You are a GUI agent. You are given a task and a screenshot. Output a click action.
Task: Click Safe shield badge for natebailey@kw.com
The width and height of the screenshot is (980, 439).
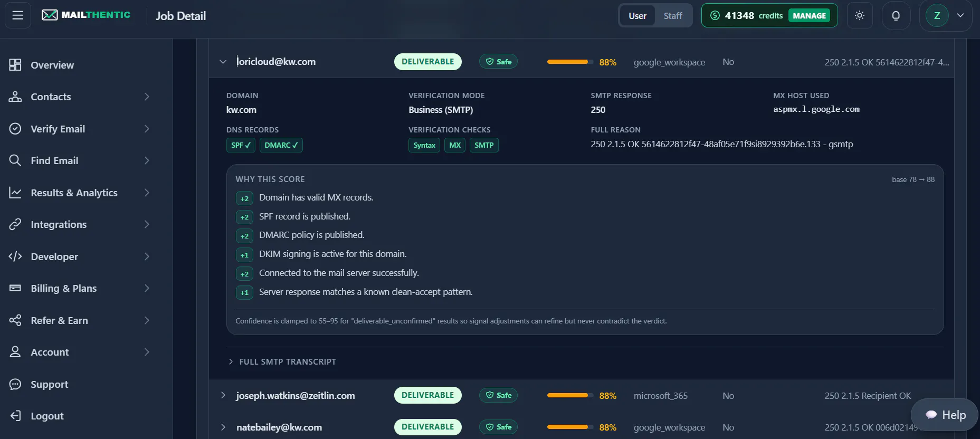pos(499,427)
